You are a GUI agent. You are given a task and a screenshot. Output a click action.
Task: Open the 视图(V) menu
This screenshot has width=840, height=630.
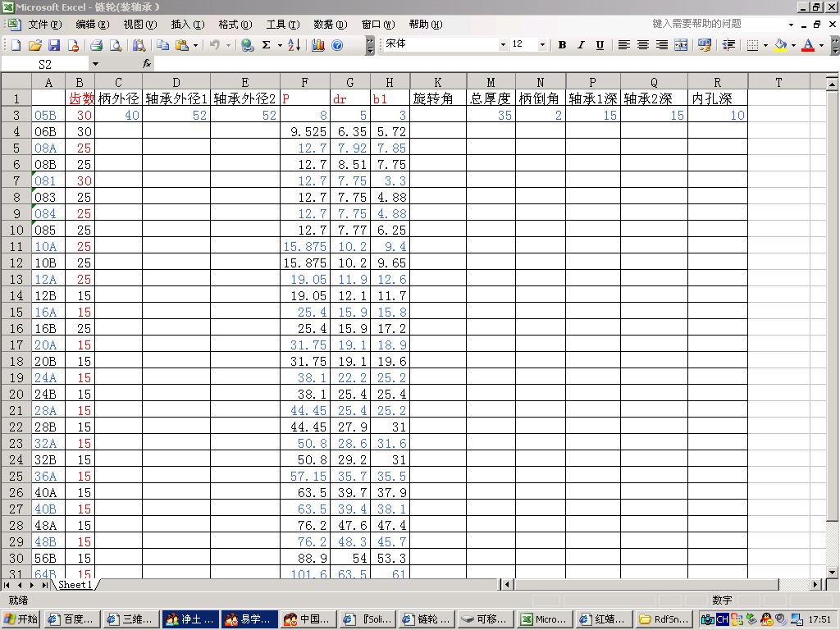pyautogui.click(x=139, y=24)
